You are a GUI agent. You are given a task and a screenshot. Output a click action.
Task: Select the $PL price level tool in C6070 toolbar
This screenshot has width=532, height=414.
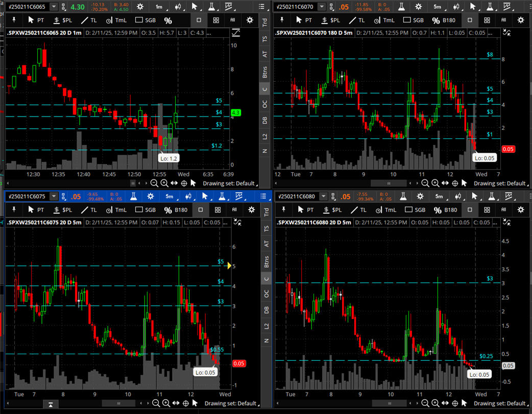(x=330, y=20)
